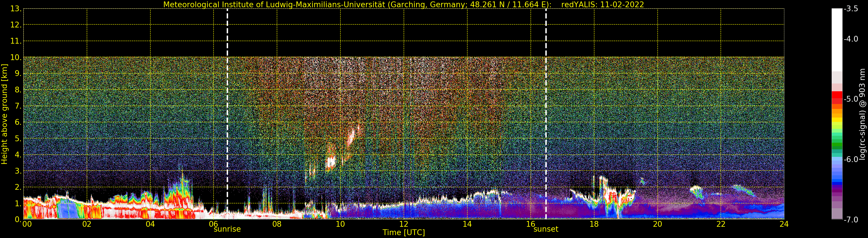Click height axis tick label '1.'

18,203
